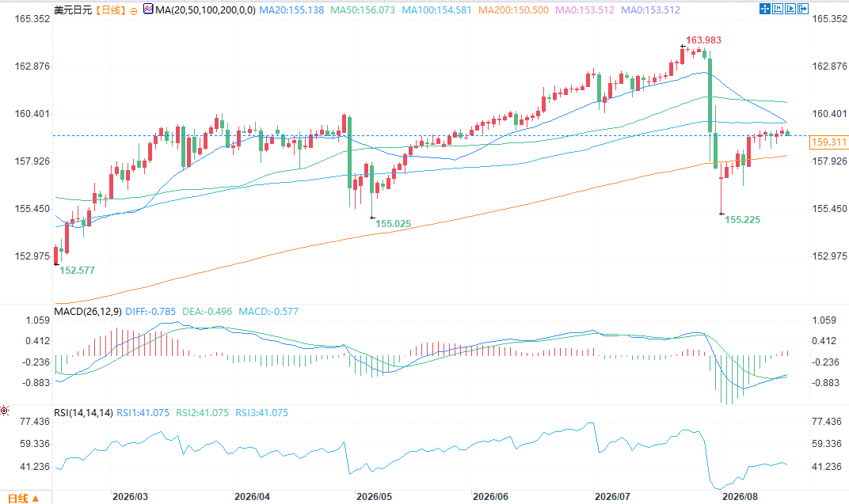Screen dimensions: 849x504
Task: Click the export arrow icon at top right
Action: [x=803, y=9]
